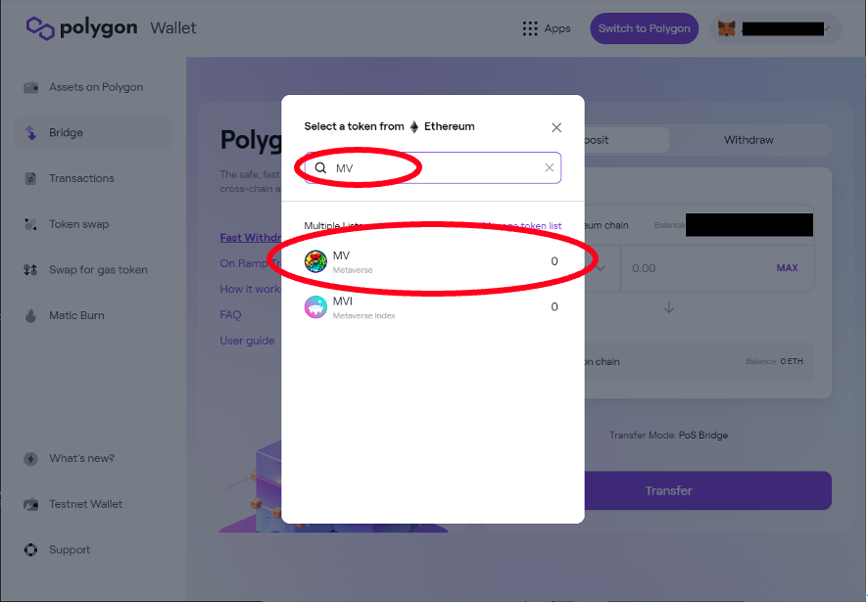The image size is (868, 603).
Task: Open Token swap page
Action: (78, 224)
